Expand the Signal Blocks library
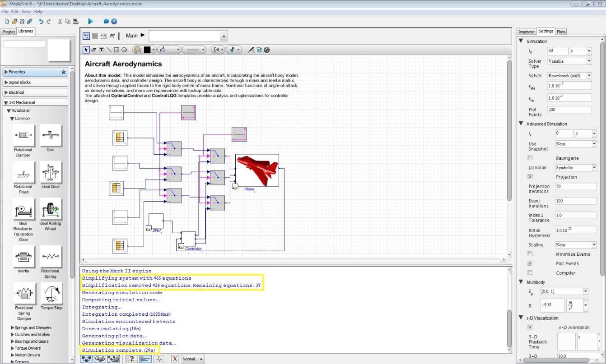This screenshot has height=364, width=606. (x=35, y=82)
